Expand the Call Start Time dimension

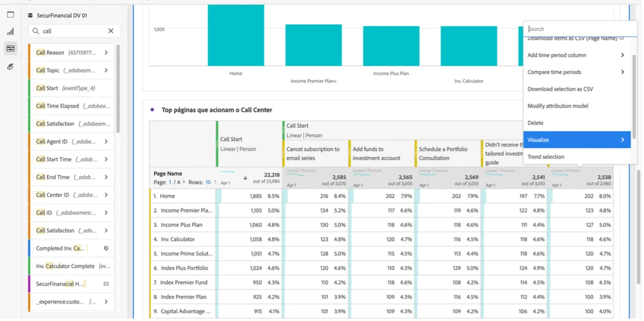(x=106, y=160)
